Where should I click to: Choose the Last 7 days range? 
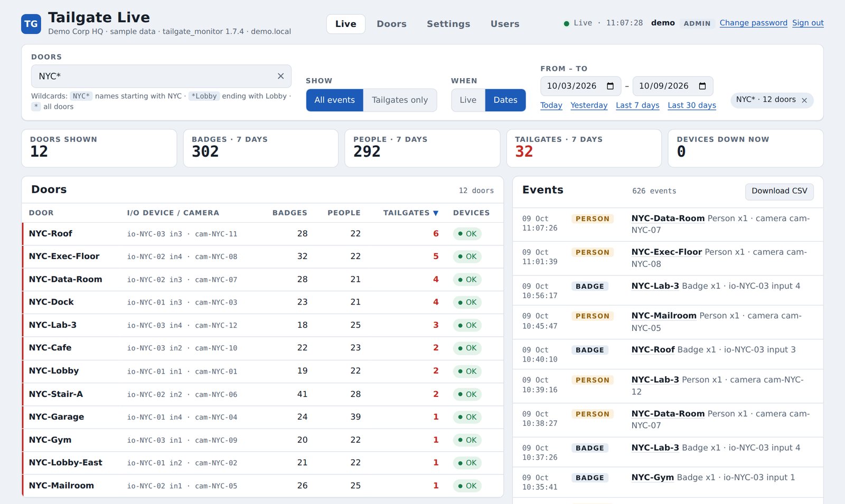pyautogui.click(x=637, y=105)
